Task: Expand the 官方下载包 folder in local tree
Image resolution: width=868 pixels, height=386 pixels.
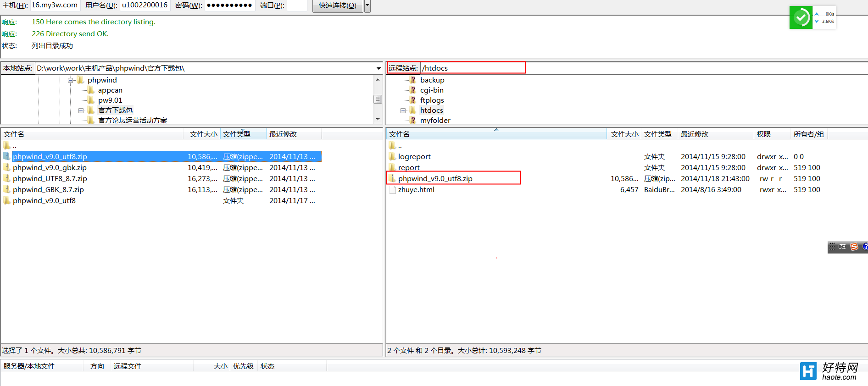Action: pos(81,110)
